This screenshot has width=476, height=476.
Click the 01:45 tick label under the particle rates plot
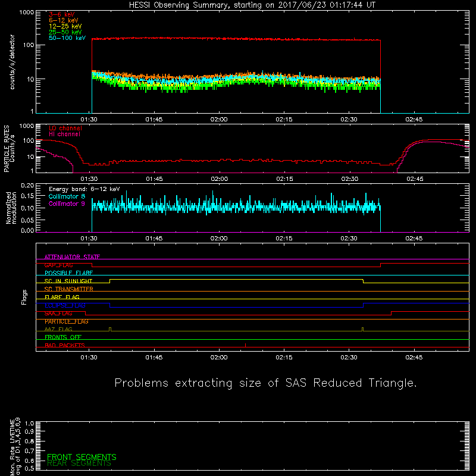tap(154, 179)
